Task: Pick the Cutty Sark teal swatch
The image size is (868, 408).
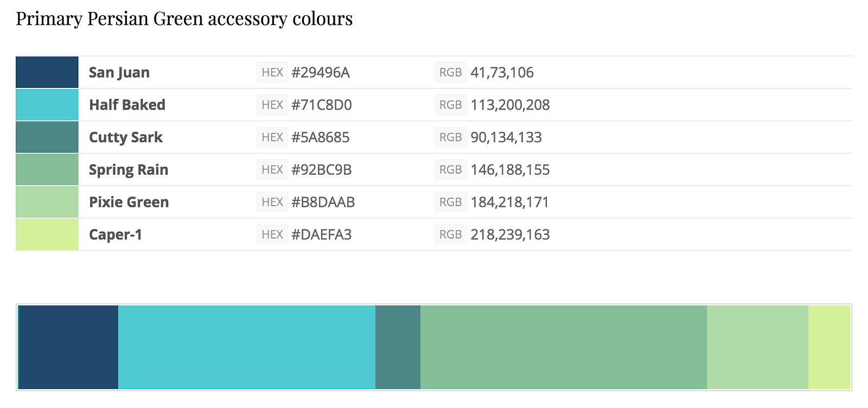Action: pos(47,137)
